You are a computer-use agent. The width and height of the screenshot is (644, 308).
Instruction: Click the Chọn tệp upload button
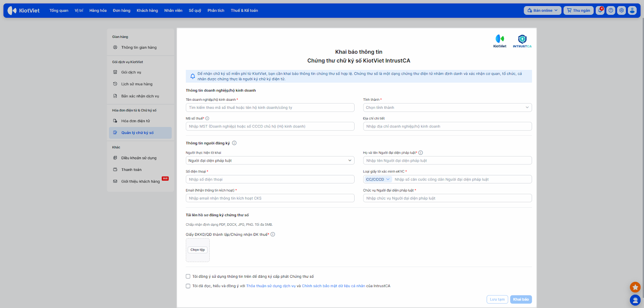(x=198, y=250)
